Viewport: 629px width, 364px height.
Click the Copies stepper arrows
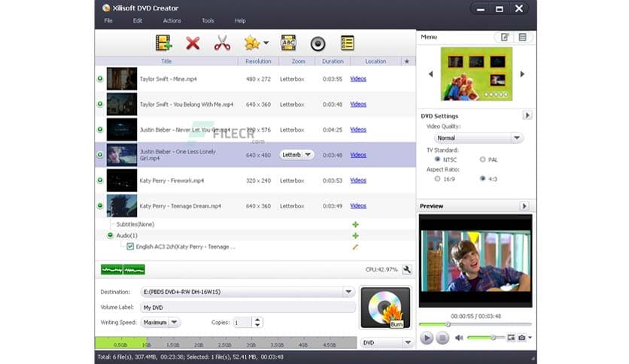257,323
